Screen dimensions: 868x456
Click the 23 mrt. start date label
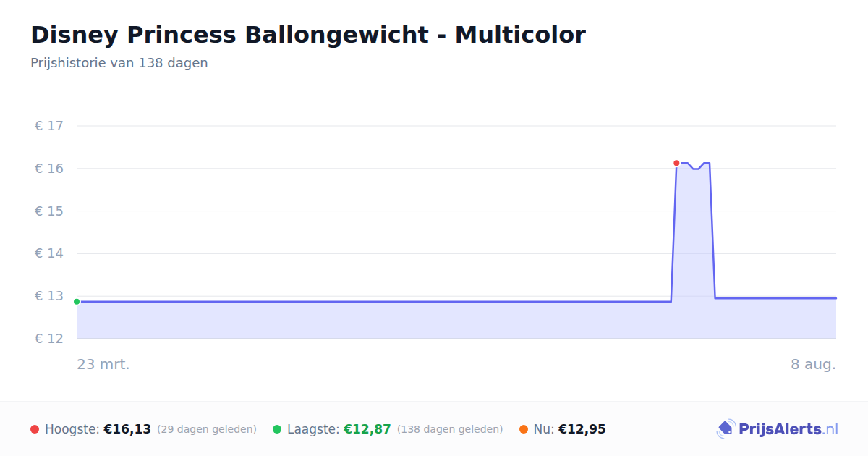click(x=103, y=364)
